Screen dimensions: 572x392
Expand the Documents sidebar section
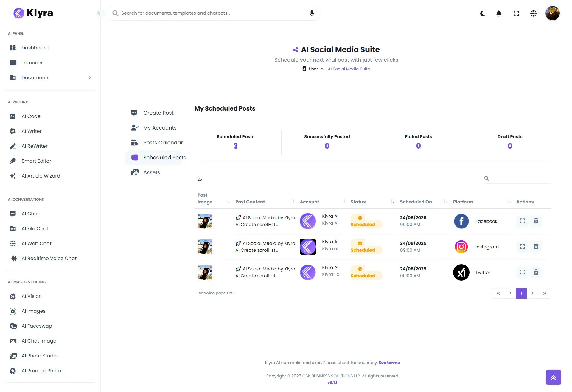pos(90,77)
